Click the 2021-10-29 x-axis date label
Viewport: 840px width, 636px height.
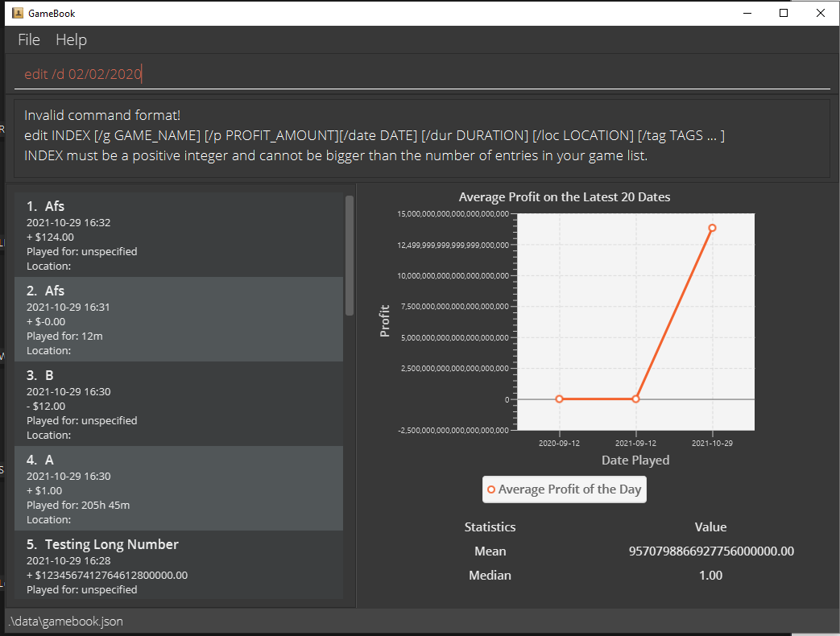[x=712, y=443]
